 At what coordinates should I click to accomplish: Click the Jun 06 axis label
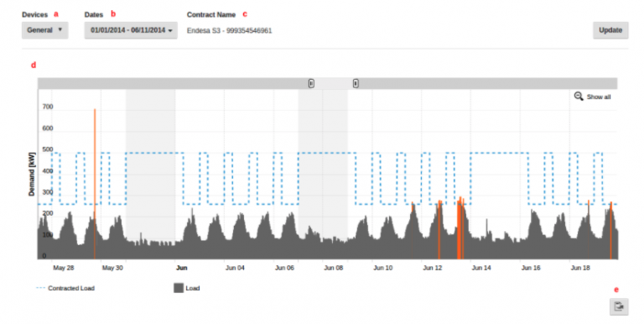(x=284, y=268)
